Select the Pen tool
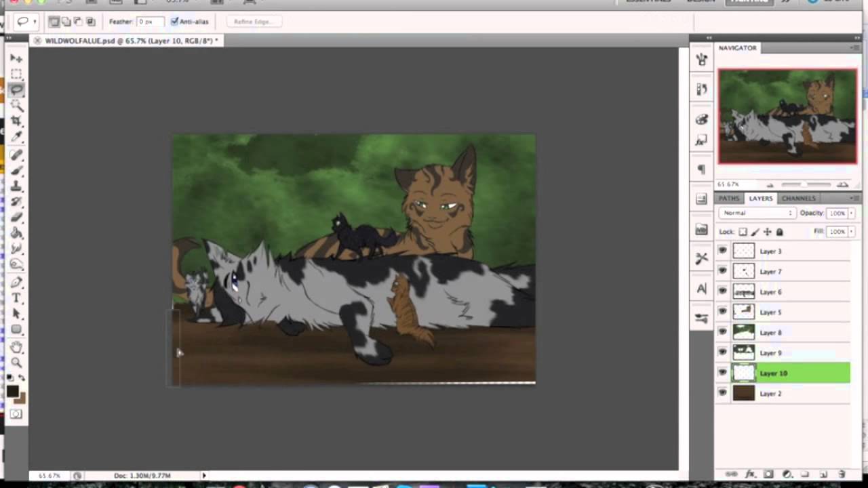 pyautogui.click(x=16, y=283)
